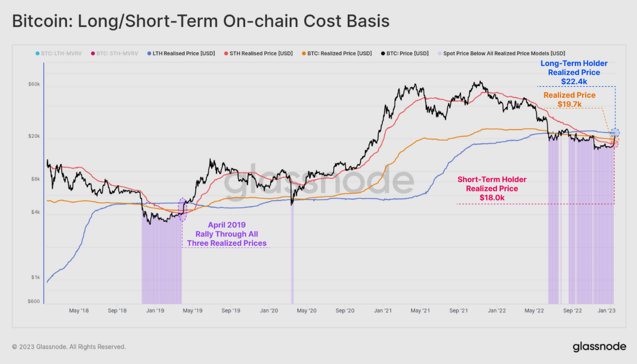Select the Long-Term Holder Realized Price annotation
The width and height of the screenshot is (637, 364).
coord(573,73)
